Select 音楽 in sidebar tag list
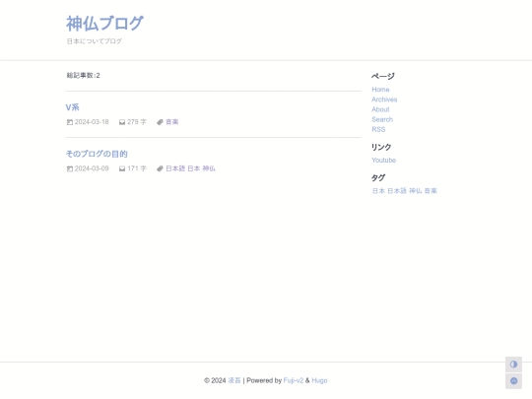The width and height of the screenshot is (532, 399). pos(431,191)
